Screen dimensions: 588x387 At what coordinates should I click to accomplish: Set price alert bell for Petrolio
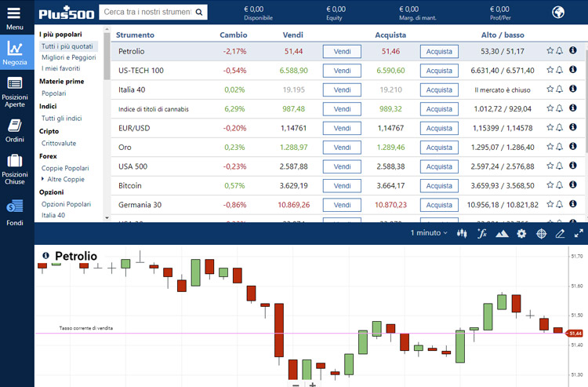pos(559,51)
